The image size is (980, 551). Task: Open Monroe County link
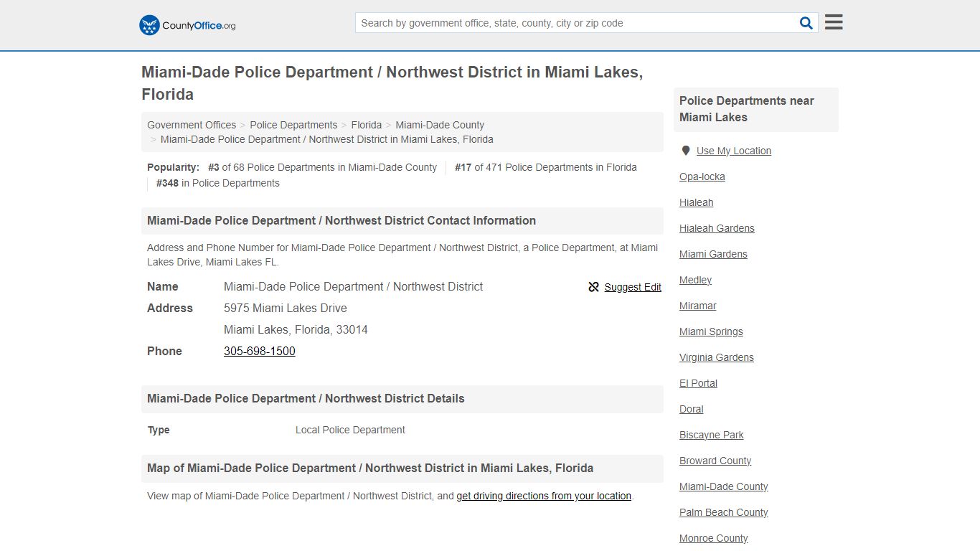(x=714, y=538)
